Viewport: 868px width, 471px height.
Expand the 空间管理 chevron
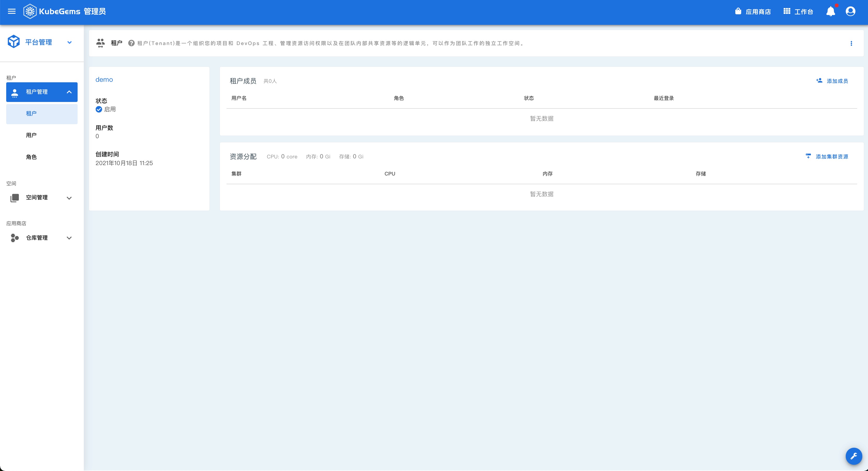click(69, 198)
